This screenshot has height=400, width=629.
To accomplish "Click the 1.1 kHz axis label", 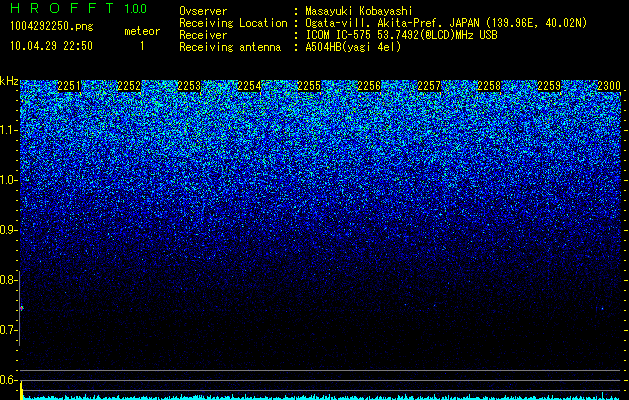I will click(9, 130).
